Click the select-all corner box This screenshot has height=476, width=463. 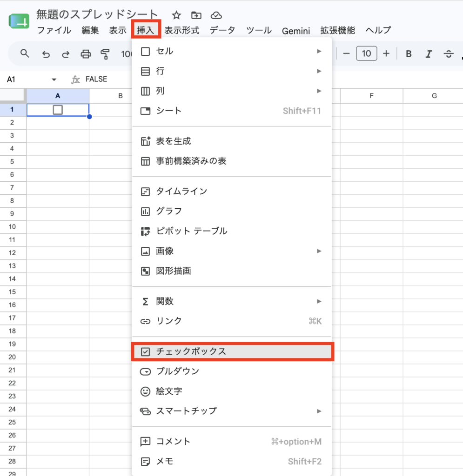pyautogui.click(x=12, y=95)
